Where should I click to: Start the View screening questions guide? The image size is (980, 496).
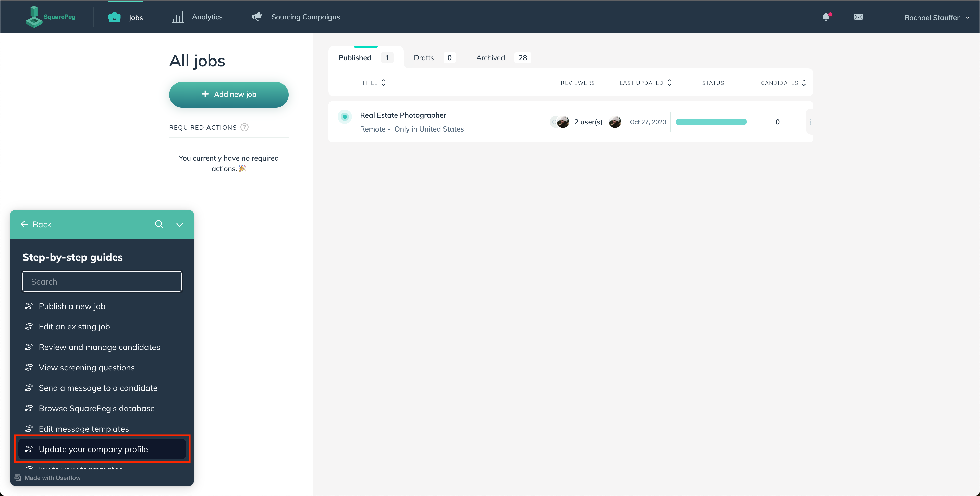coord(102,367)
